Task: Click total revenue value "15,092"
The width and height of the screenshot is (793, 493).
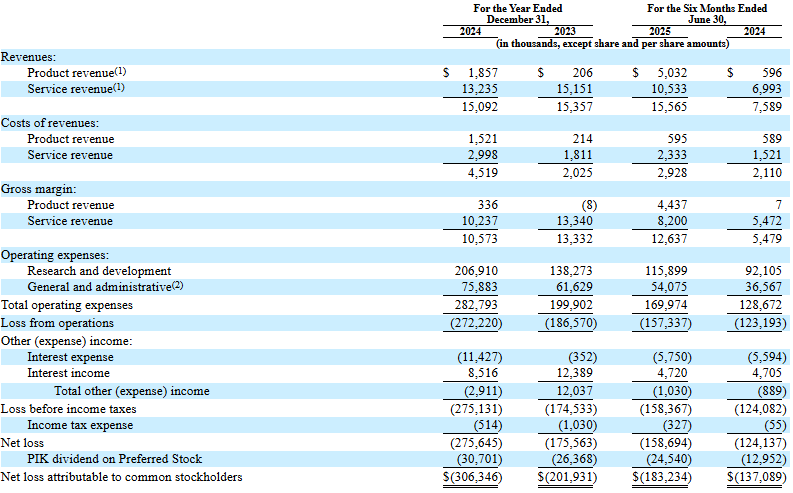Action: [479, 107]
